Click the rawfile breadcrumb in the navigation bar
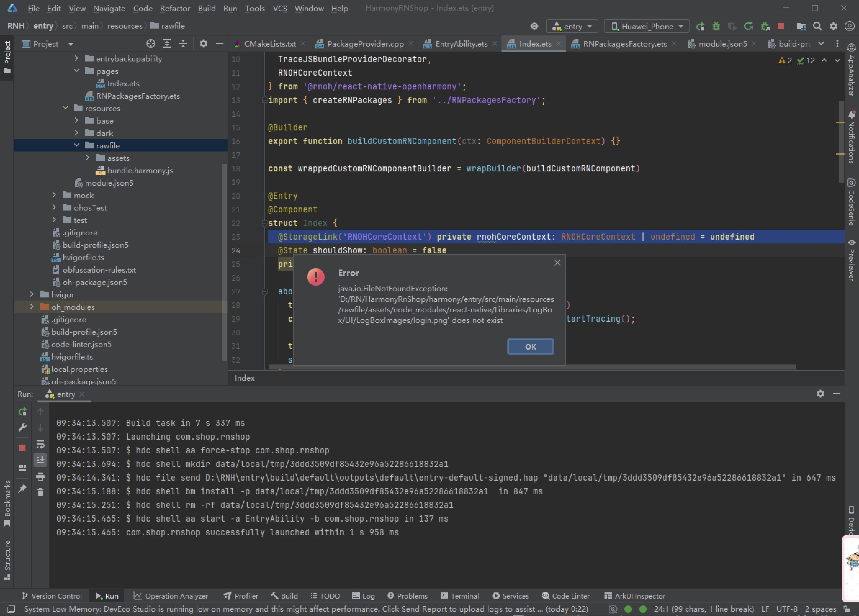Viewport: 859px width, 616px height. (173, 26)
